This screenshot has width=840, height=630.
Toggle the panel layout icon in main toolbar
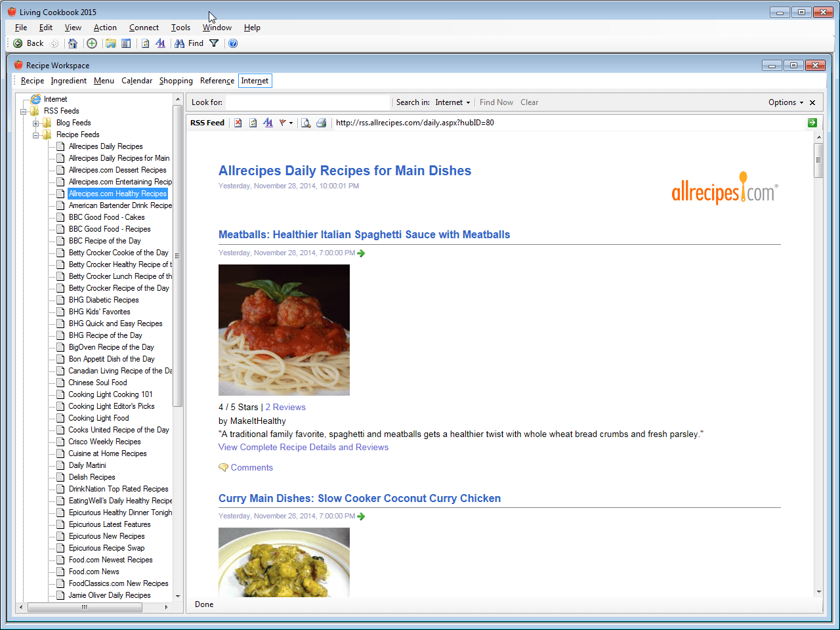(126, 43)
